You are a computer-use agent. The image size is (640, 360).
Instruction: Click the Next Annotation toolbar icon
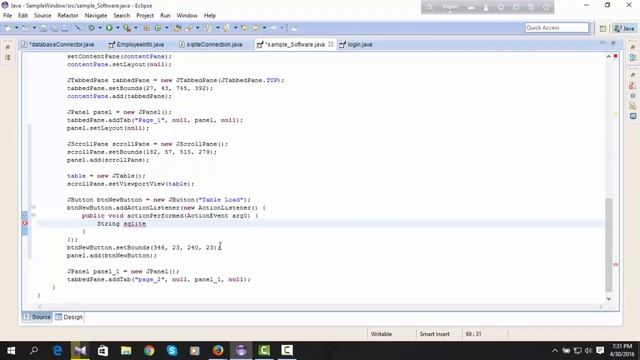(x=208, y=28)
